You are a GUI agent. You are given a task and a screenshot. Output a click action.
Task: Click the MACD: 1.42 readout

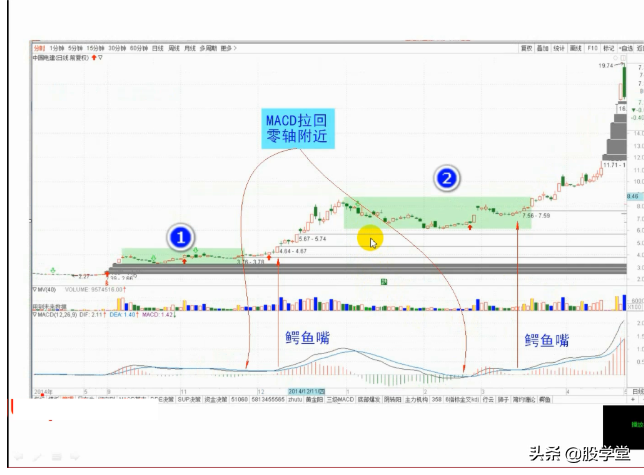coord(159,315)
